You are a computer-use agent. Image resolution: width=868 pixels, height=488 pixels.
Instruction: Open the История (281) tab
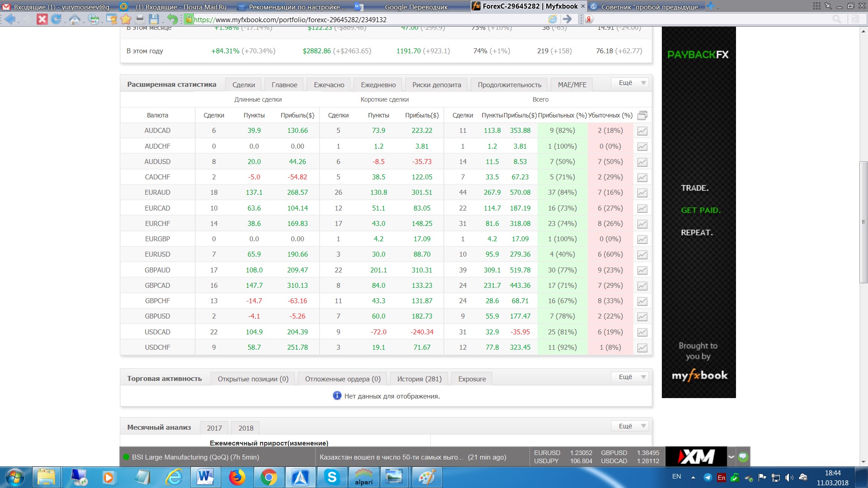tap(419, 379)
